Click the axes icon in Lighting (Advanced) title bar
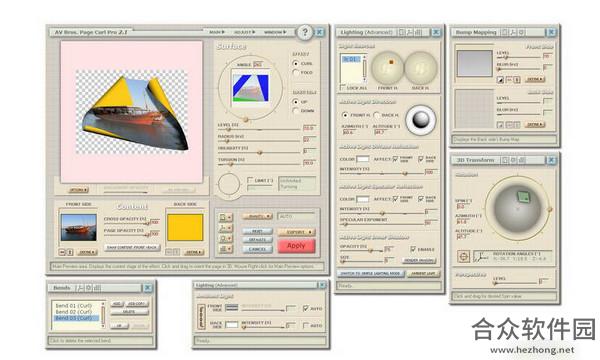Viewport: 600px width, 360px height. (x=410, y=33)
